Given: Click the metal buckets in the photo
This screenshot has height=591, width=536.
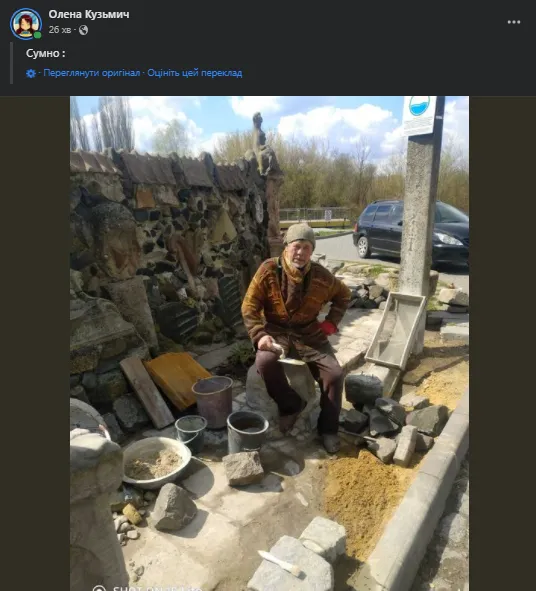Looking at the screenshot, I should point(222,416).
